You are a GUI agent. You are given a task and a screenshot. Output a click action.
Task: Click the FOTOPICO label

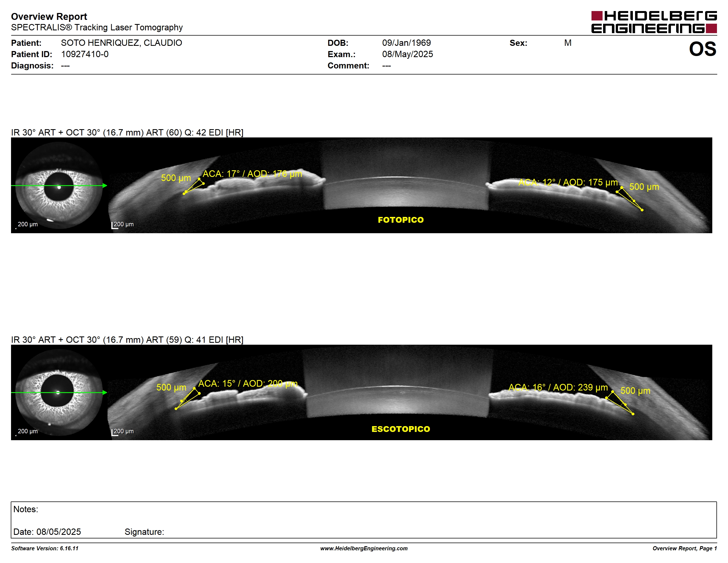400,220
